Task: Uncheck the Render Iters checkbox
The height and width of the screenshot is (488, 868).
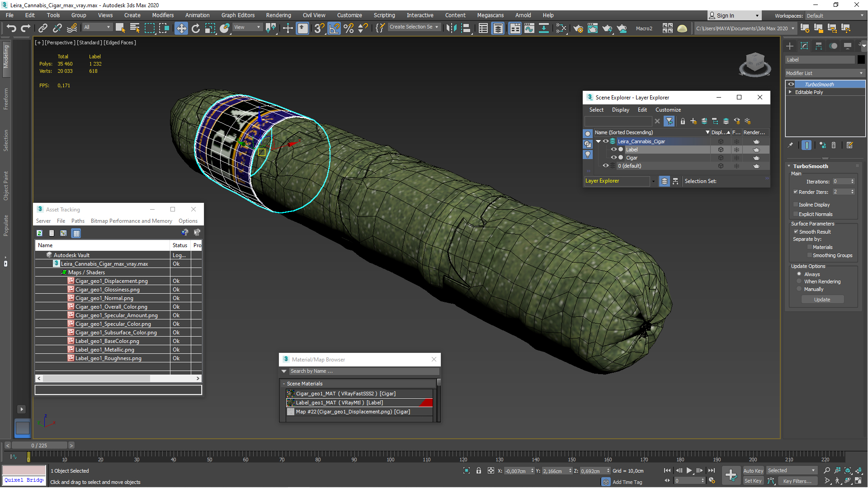Action: click(796, 192)
